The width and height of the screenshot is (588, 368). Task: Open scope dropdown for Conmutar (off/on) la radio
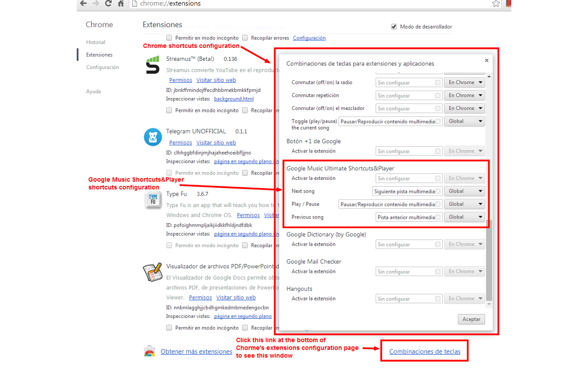pyautogui.click(x=464, y=83)
